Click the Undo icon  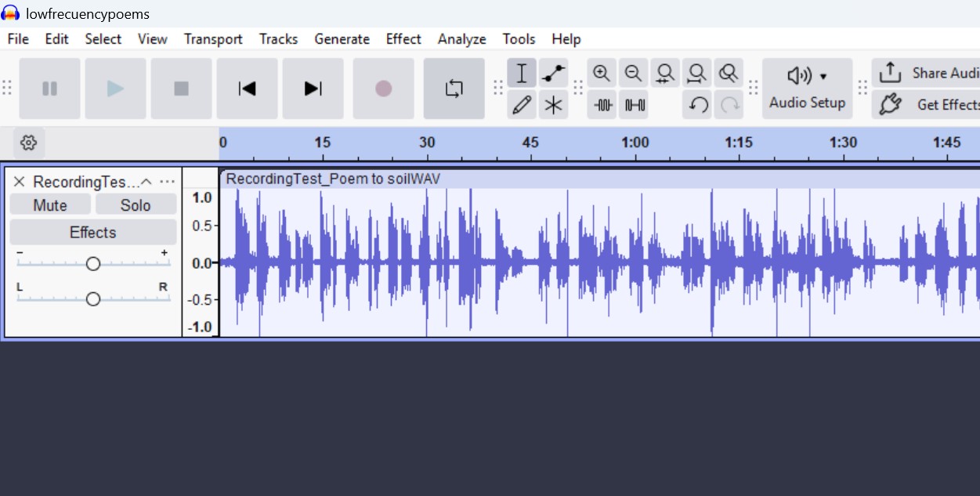(x=697, y=103)
